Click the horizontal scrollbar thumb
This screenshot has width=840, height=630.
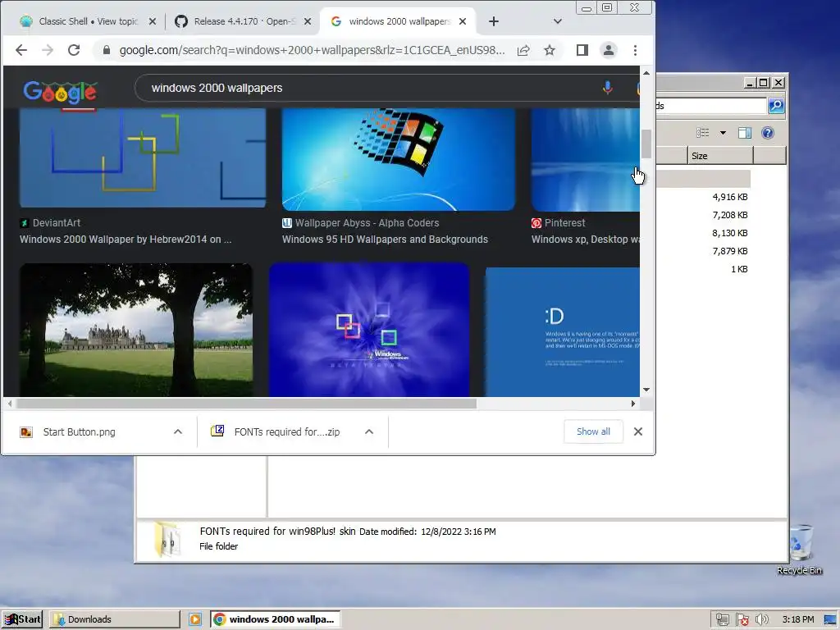click(246, 404)
